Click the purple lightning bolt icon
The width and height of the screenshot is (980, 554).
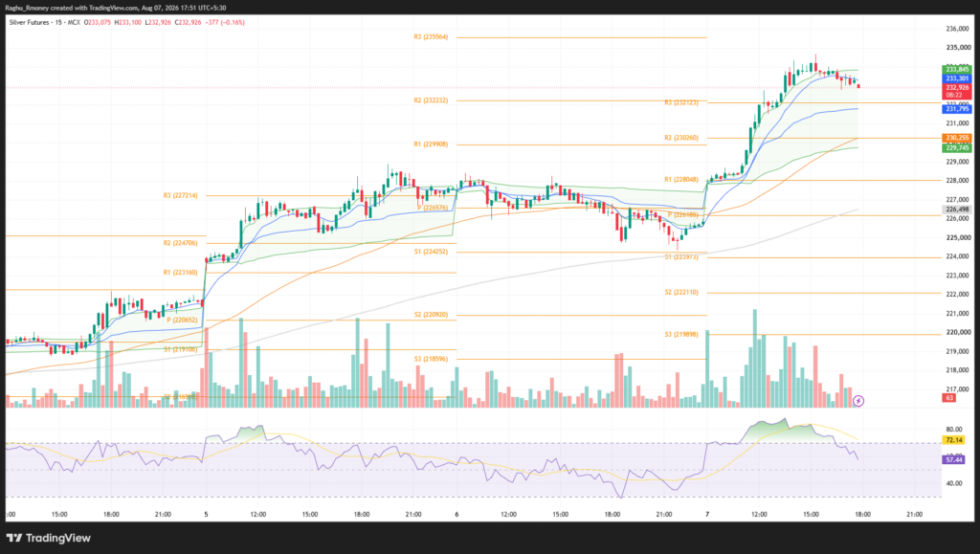click(858, 401)
